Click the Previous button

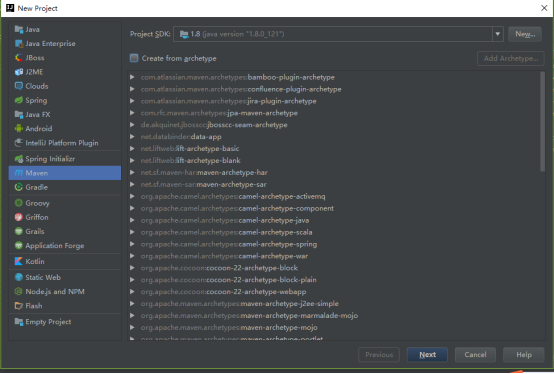[x=379, y=355]
